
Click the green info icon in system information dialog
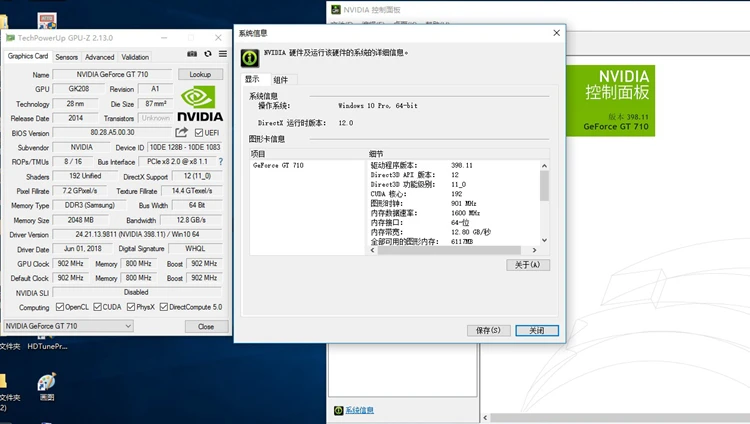(x=250, y=58)
